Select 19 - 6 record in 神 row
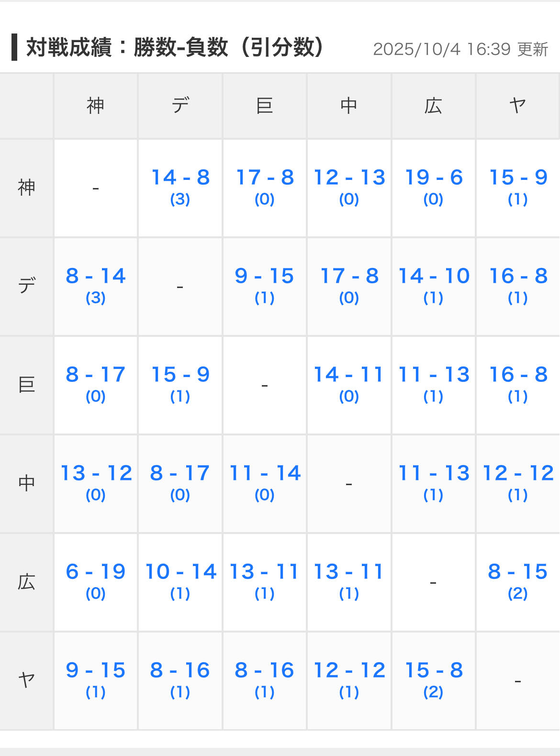This screenshot has width=560, height=756. point(434,178)
